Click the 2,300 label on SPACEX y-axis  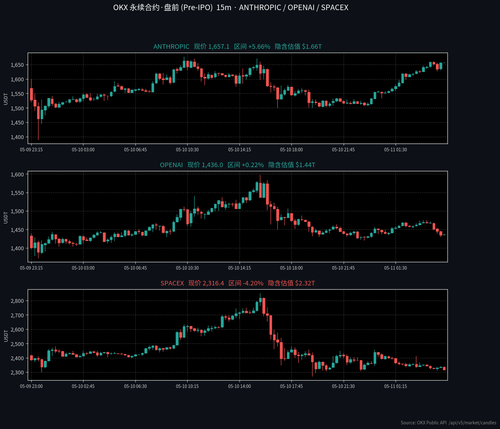click(18, 373)
